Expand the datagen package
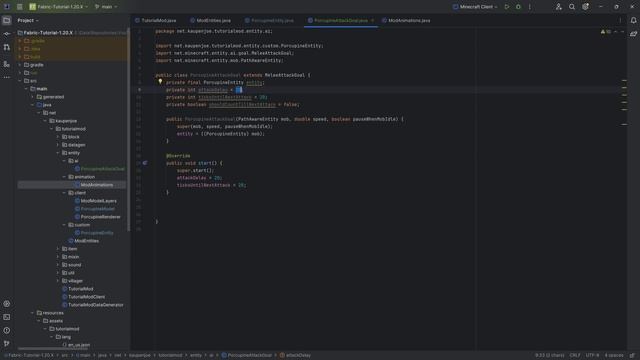Viewport: 640px width, 360px height. pos(58,145)
